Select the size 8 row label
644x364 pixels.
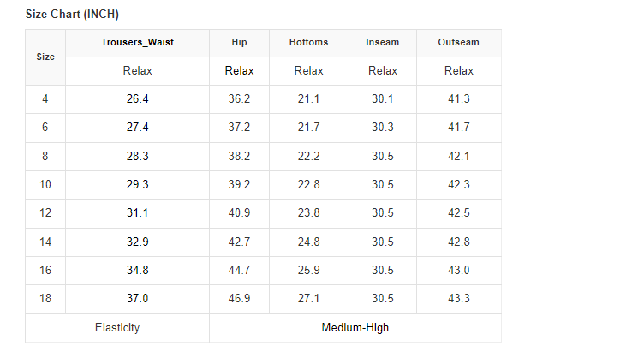tap(45, 156)
